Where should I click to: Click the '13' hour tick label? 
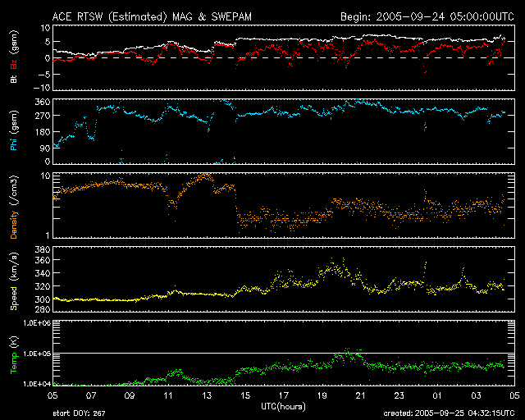point(207,395)
